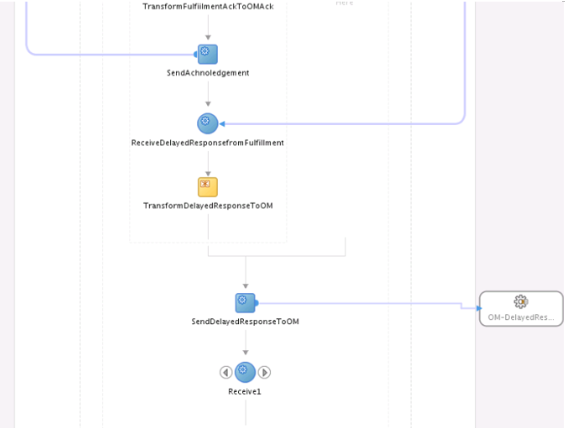Click the TransformFulfillmentAckToOMAck label
The image size is (566, 429).
(x=208, y=6)
